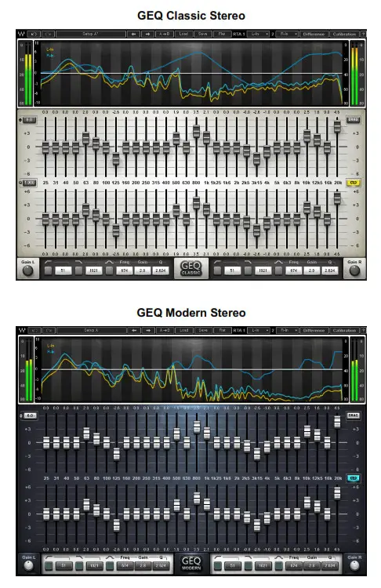
Task: Click the GEQ Modern center logo
Action: click(x=190, y=563)
